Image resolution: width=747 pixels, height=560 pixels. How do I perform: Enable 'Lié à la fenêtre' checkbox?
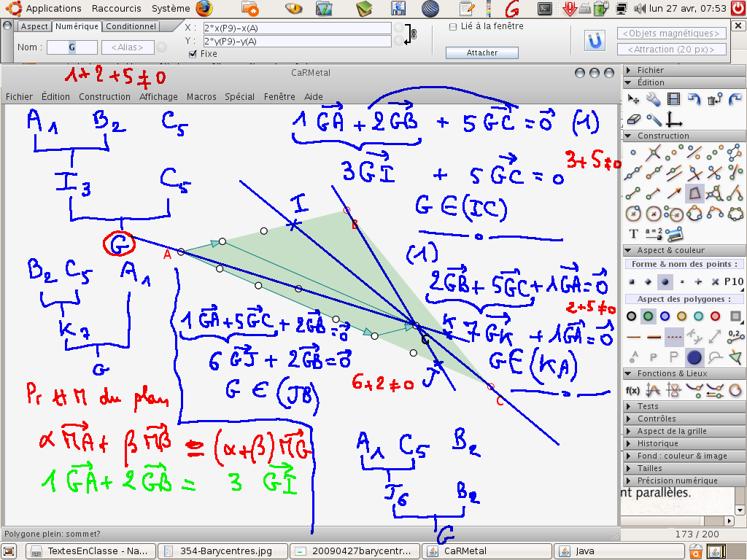point(453,27)
